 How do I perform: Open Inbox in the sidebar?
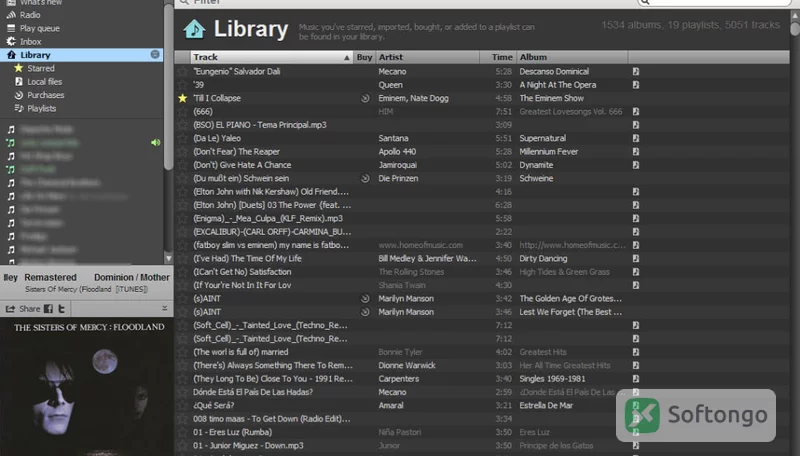30,41
